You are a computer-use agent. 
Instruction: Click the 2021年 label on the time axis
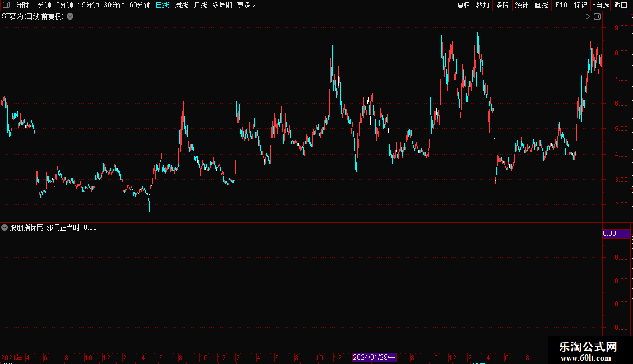pyautogui.click(x=12, y=357)
